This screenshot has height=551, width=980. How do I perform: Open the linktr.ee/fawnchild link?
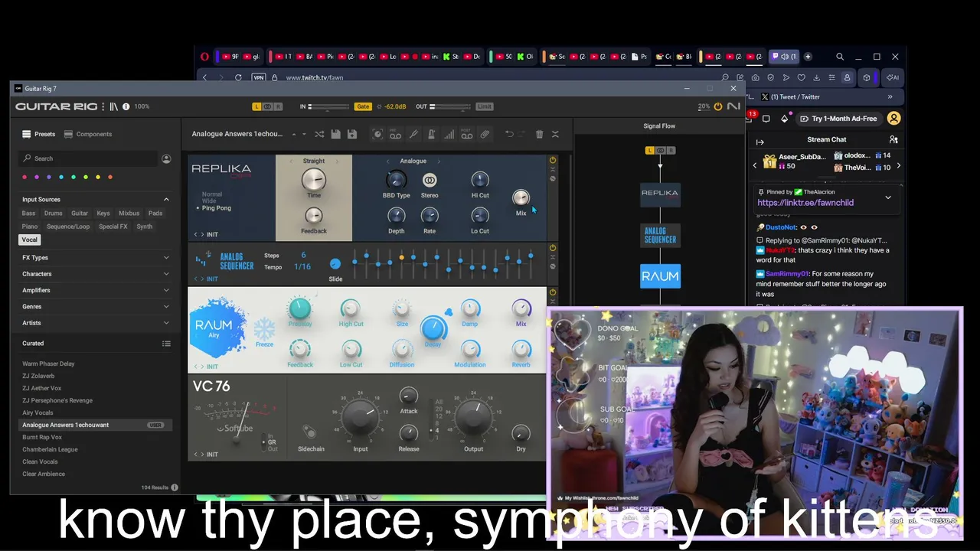805,203
